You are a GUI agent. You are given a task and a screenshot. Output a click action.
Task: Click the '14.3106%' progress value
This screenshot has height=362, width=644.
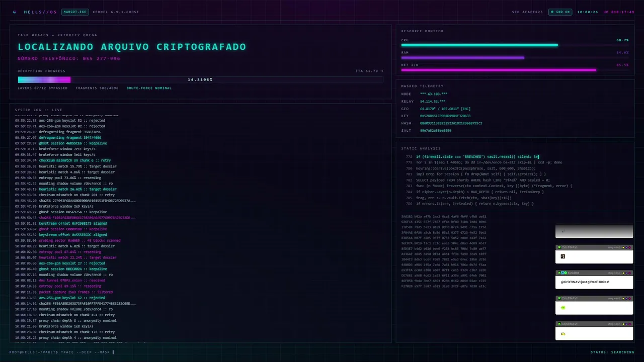point(200,79)
